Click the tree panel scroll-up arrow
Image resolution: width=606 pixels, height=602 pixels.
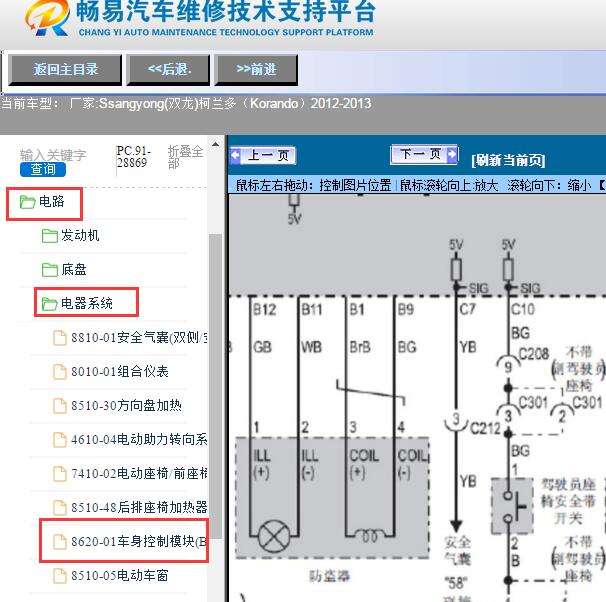[216, 145]
